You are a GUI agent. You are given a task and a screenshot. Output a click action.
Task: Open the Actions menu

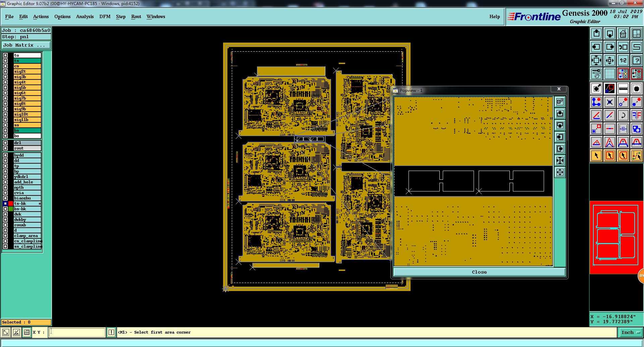41,16
